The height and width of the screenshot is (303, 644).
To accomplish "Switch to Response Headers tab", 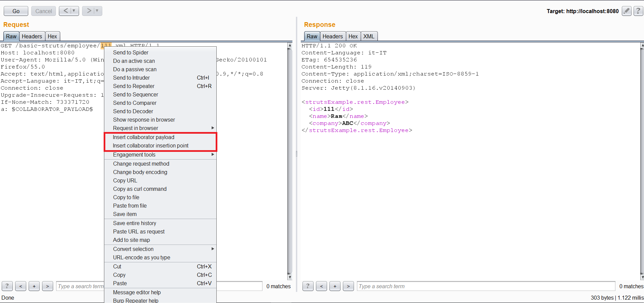I will [x=332, y=36].
